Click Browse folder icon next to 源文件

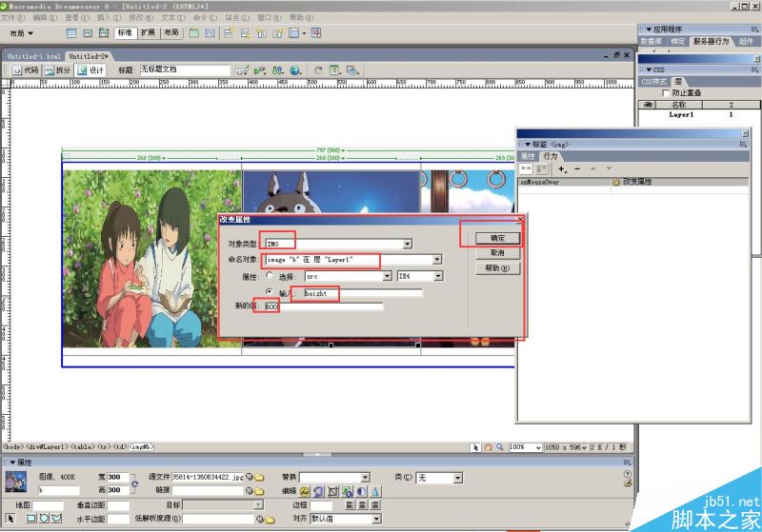pyautogui.click(x=259, y=478)
